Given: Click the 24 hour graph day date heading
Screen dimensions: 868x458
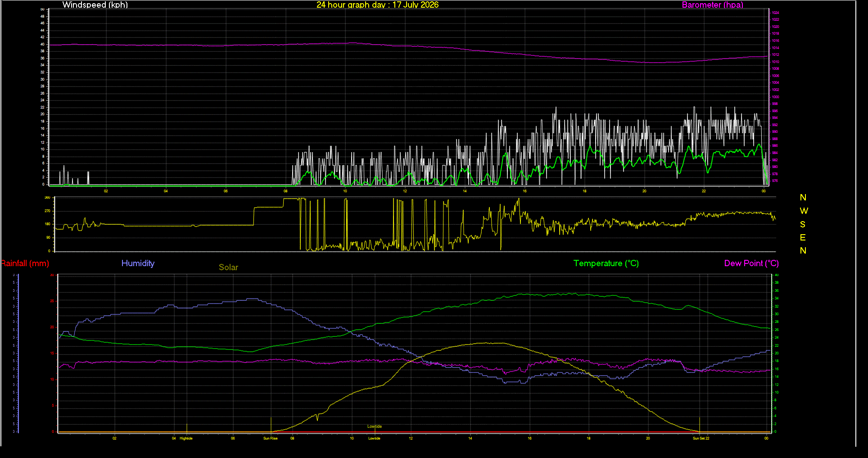Looking at the screenshot, I should click(x=377, y=5).
